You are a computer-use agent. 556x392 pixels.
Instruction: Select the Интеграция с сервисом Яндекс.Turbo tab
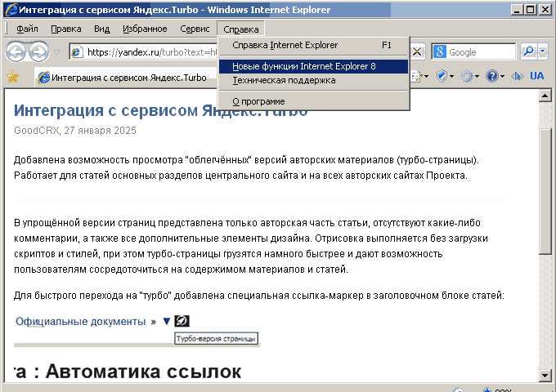126,78
